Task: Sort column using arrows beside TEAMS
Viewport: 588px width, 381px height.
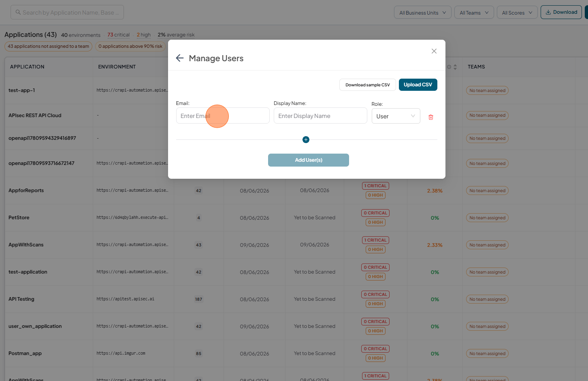Action: [455, 67]
